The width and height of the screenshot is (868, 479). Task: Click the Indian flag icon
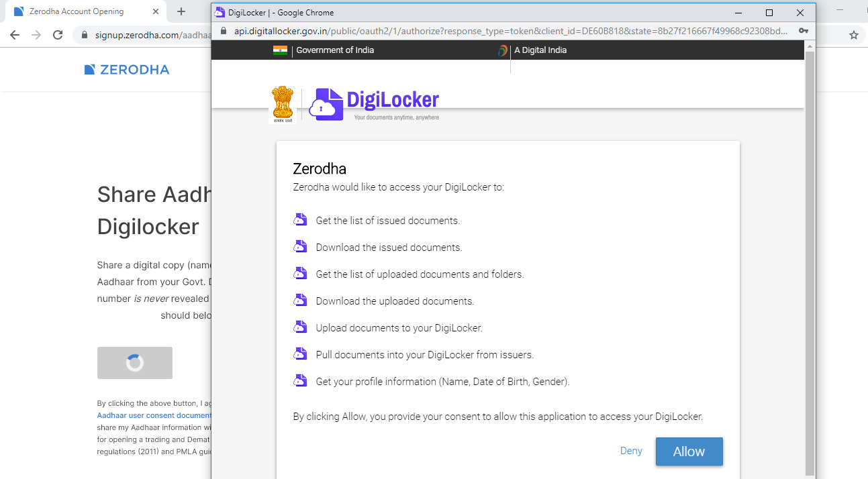(x=280, y=50)
